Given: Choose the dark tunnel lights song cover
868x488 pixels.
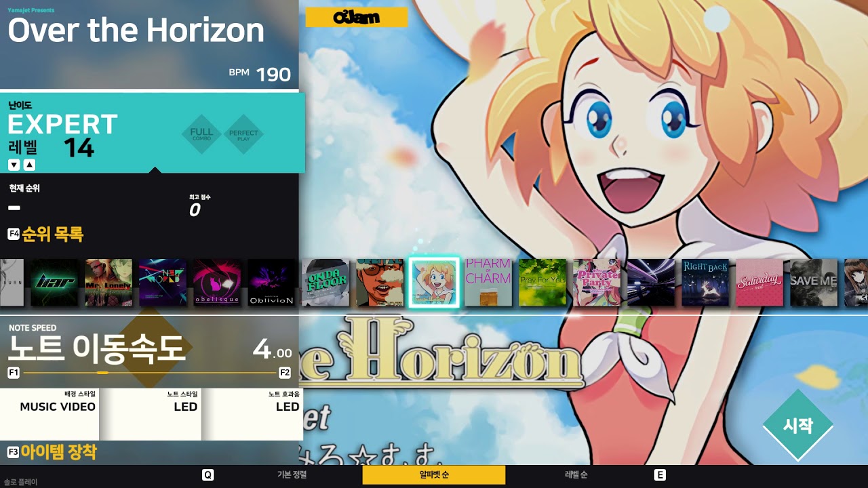Looking at the screenshot, I should 651,283.
